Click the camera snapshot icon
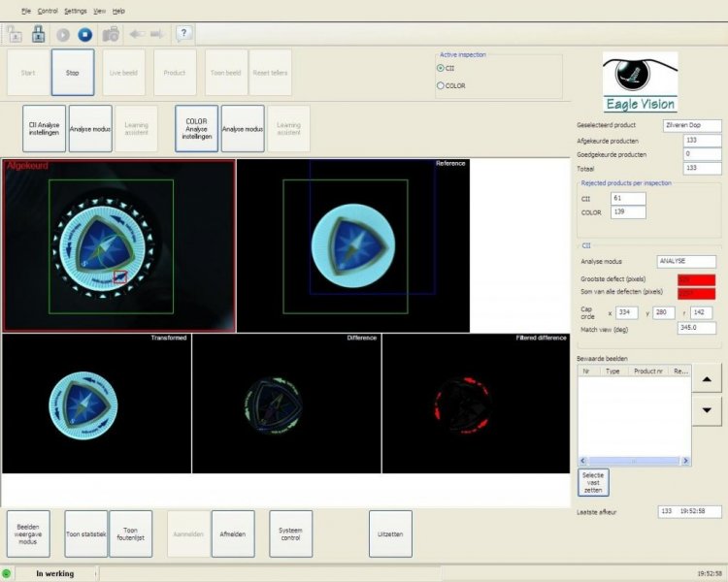The image size is (728, 582). pos(111,34)
